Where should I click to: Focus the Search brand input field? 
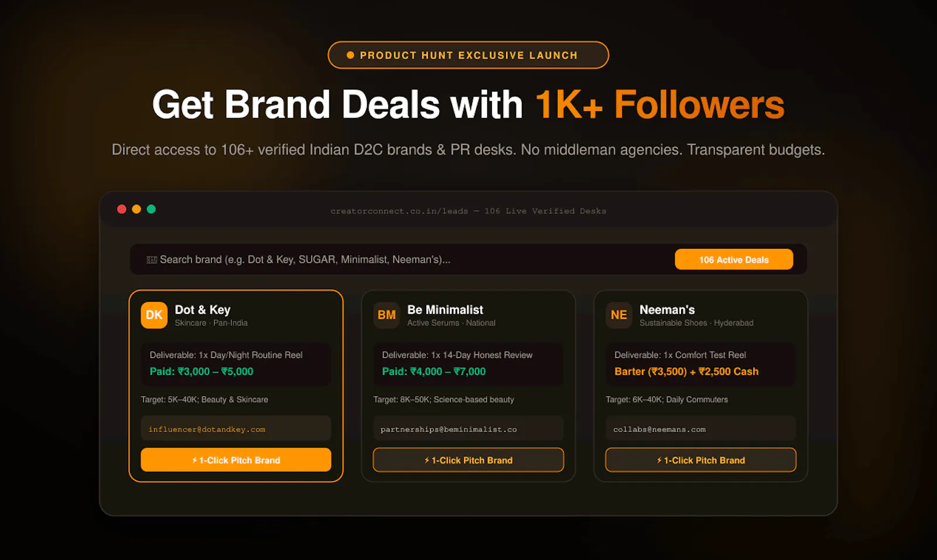(404, 259)
